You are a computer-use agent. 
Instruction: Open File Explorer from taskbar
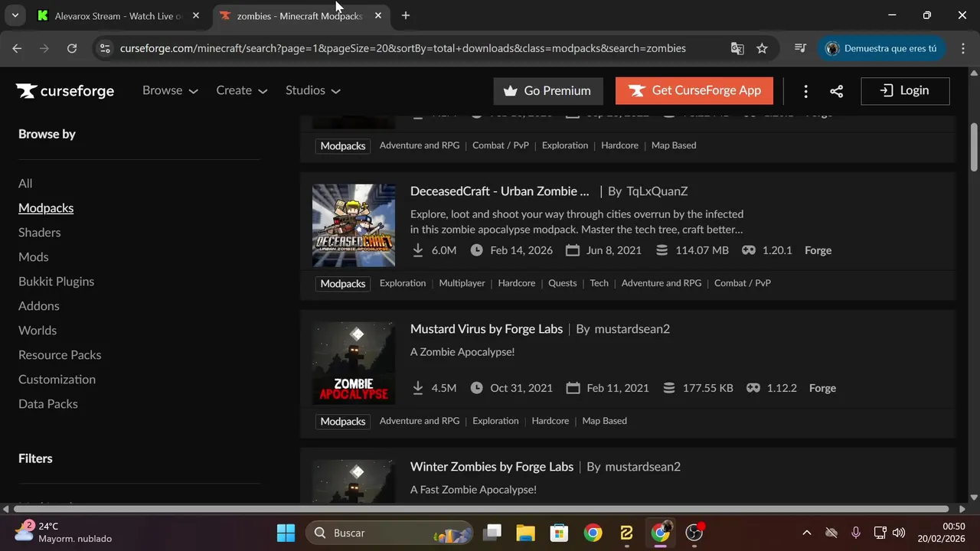point(524,533)
